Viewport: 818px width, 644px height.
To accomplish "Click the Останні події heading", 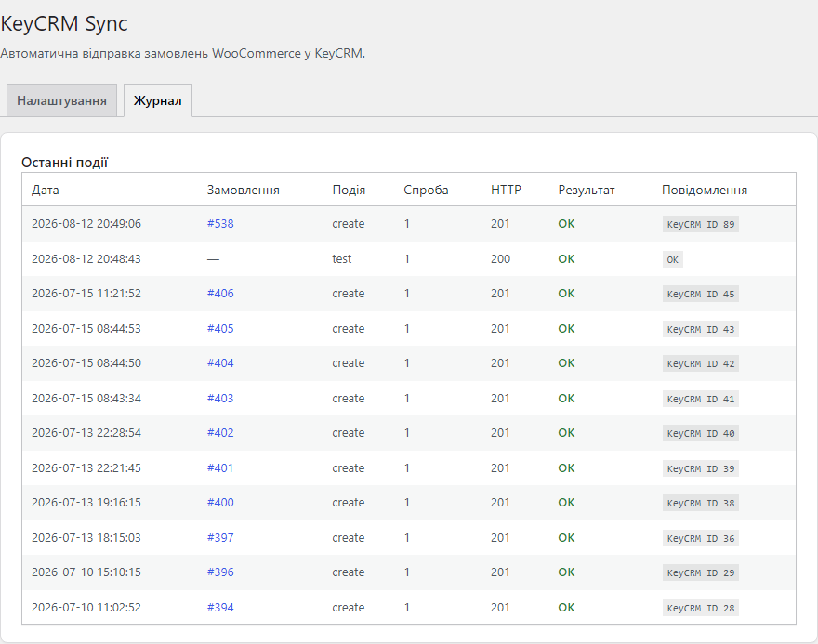I will pyautogui.click(x=65, y=163).
